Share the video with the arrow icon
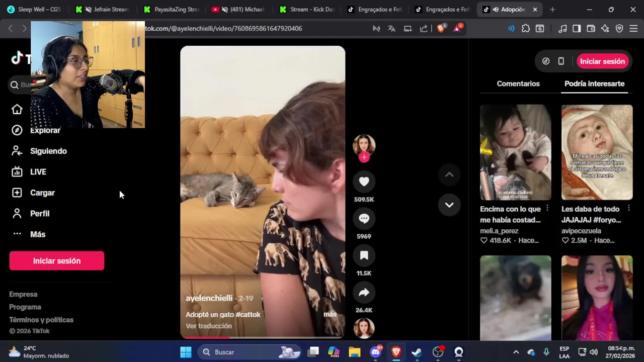Screen dimensions: 644x362 click(x=364, y=293)
